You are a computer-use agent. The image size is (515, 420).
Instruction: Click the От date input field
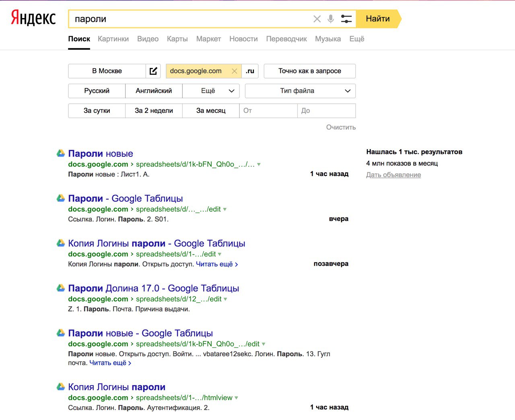coord(268,111)
